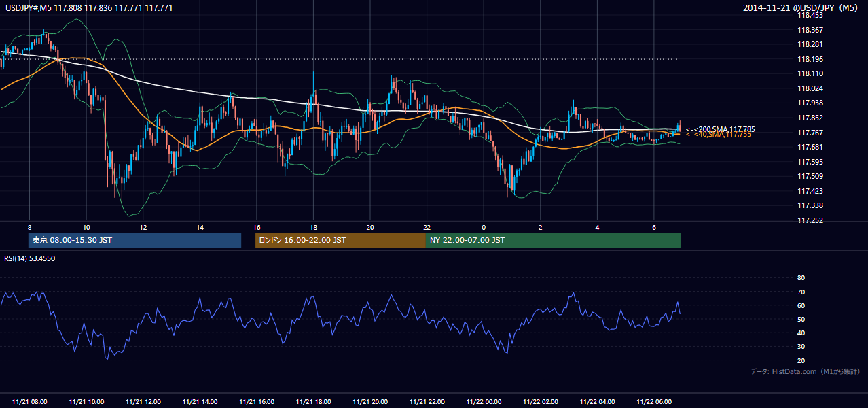Click hour label 18 under the price chart
This screenshot has width=868, height=408.
point(313,226)
